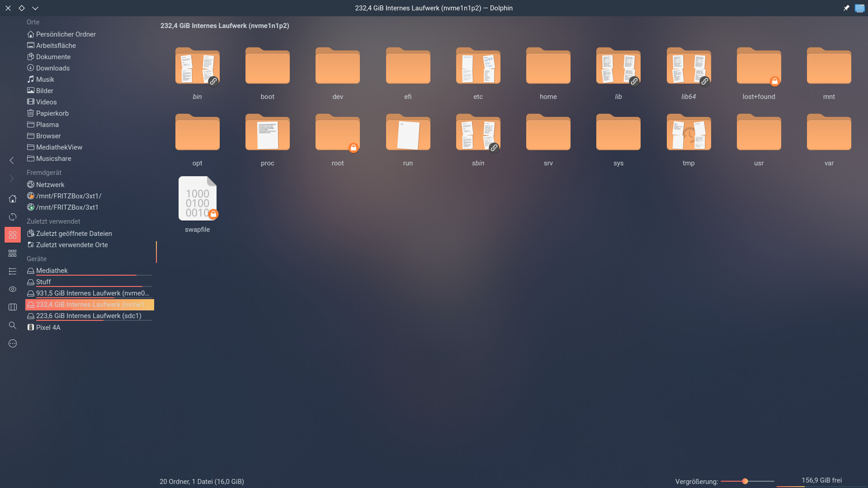The width and height of the screenshot is (868, 488).
Task: Switch to the compact view mode icon
Action: point(12,253)
